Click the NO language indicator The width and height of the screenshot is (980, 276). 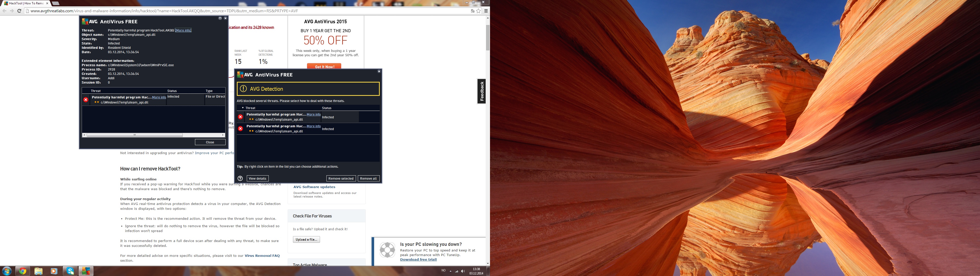[443, 271]
